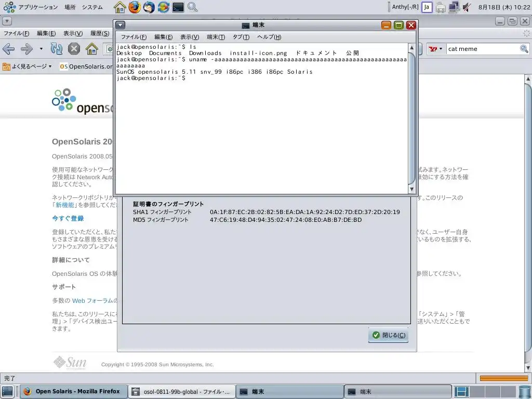
Task: Switch to the first 端末 taskbar item
Action: pyautogui.click(x=289, y=392)
